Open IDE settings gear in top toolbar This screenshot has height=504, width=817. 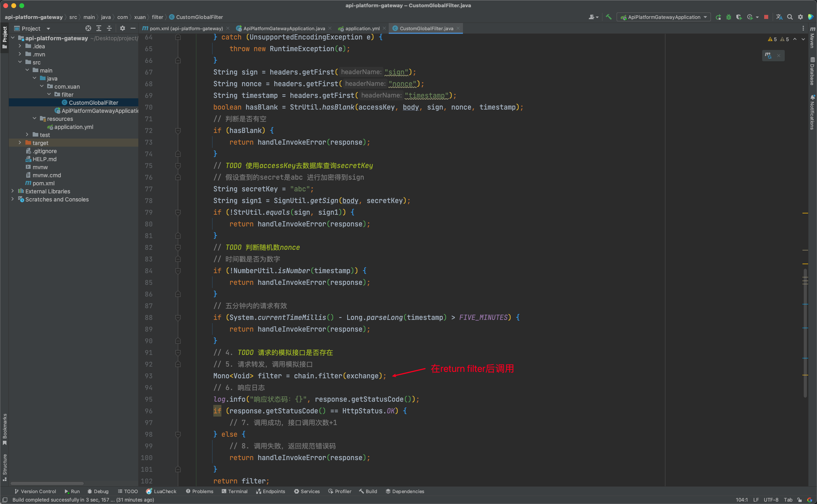coord(800,17)
